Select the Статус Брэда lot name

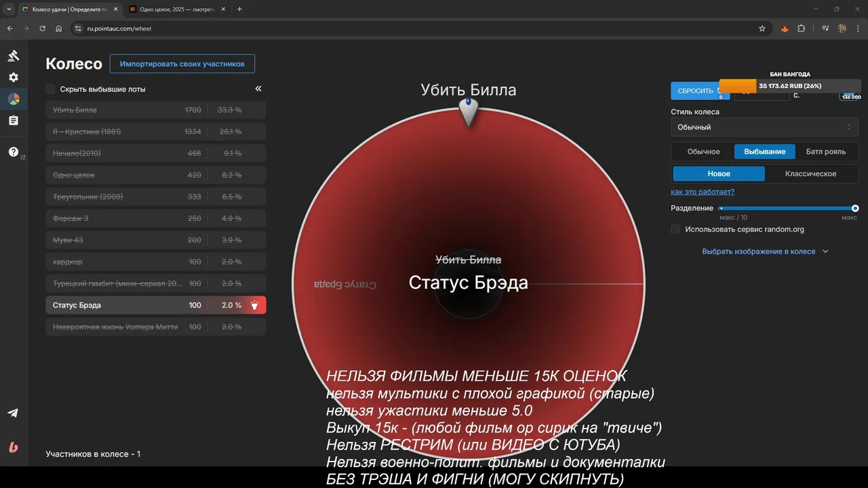[77, 305]
